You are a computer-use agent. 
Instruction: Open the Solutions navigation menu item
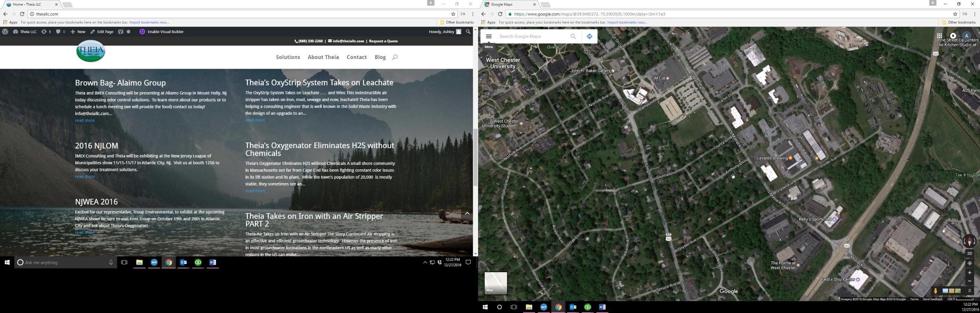pos(288,57)
